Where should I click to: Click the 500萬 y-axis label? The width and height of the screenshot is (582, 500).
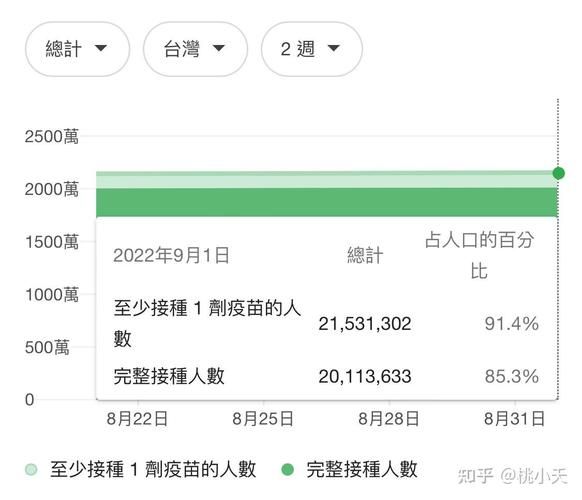click(x=47, y=347)
